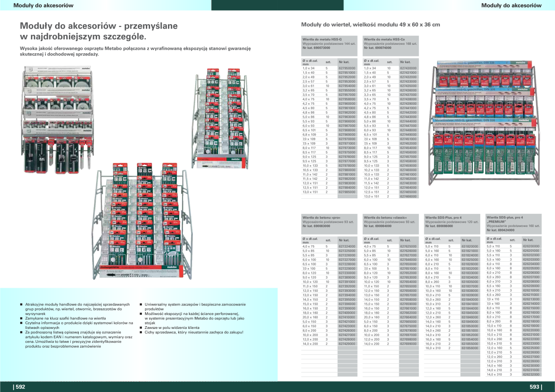This screenshot has width=555, height=392.
Task: Click catalog number 626200000
Action: pos(531,246)
